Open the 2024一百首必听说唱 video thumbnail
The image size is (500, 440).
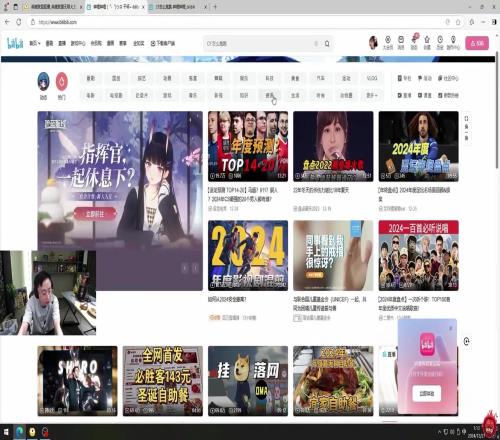(x=419, y=255)
